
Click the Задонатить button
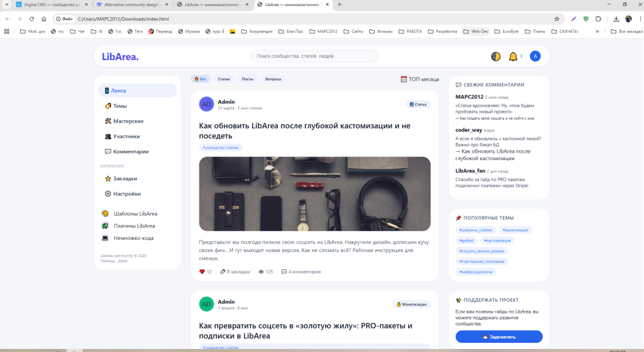click(x=499, y=337)
